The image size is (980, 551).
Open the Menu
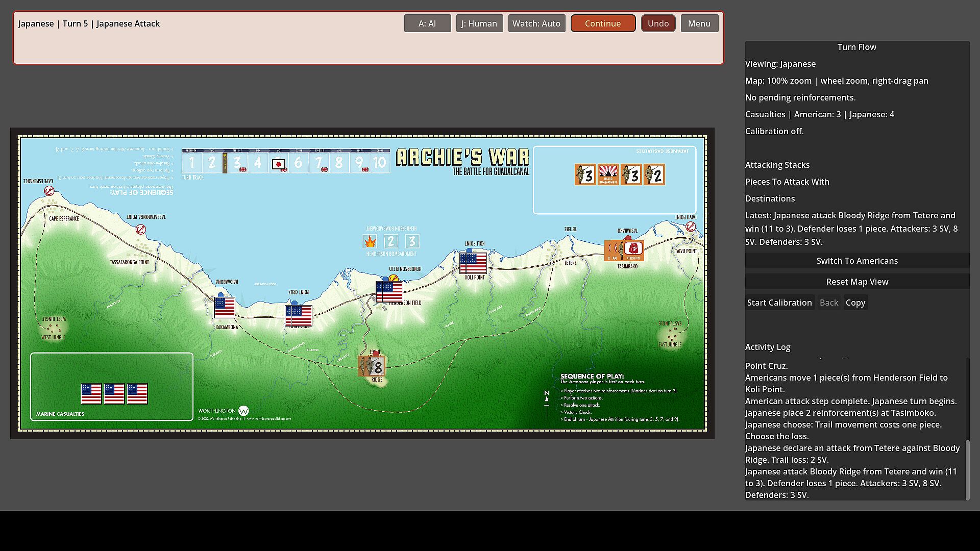pyautogui.click(x=699, y=23)
